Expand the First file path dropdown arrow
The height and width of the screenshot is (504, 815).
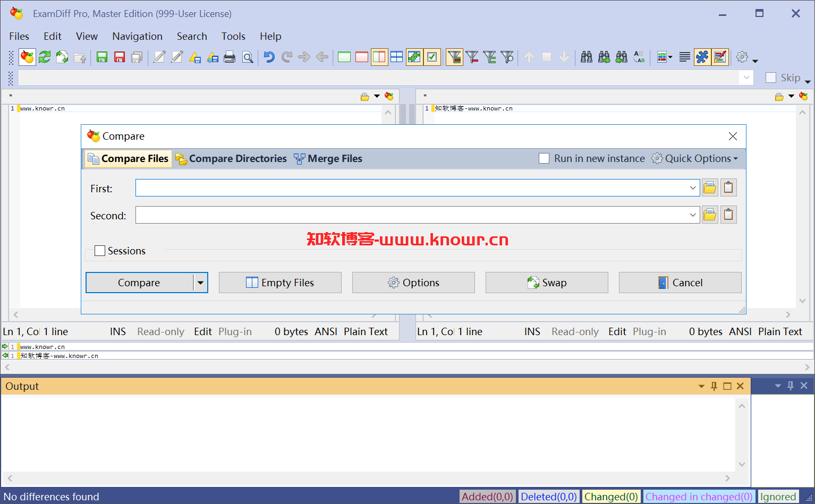(x=693, y=187)
